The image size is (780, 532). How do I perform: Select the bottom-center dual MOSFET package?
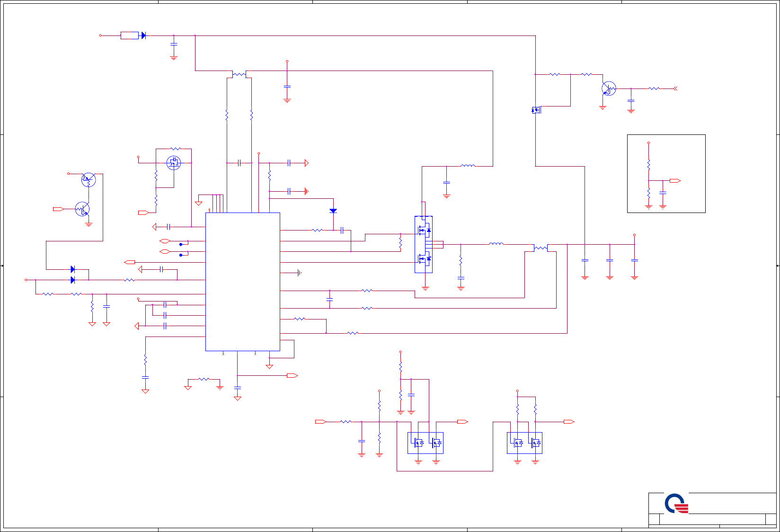[425, 443]
